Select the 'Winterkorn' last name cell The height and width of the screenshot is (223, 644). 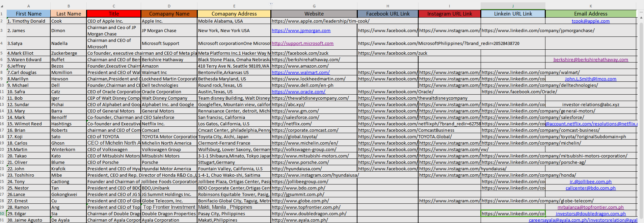tap(69, 149)
